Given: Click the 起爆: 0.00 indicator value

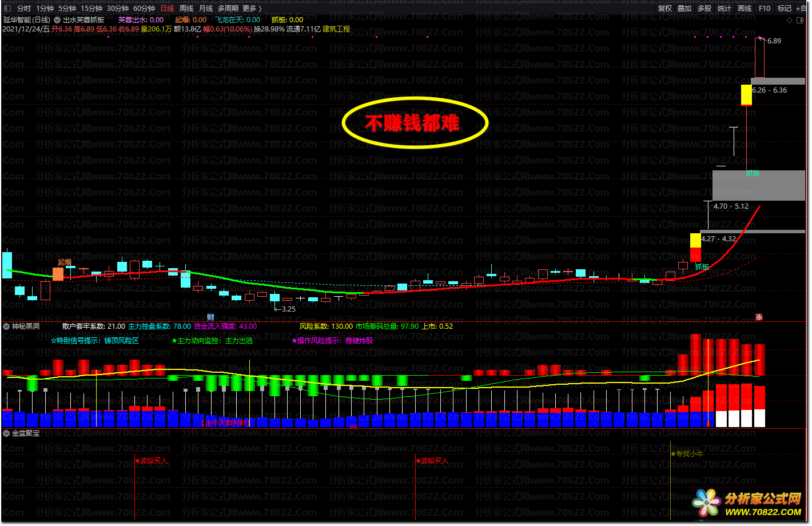Looking at the screenshot, I should pos(191,20).
